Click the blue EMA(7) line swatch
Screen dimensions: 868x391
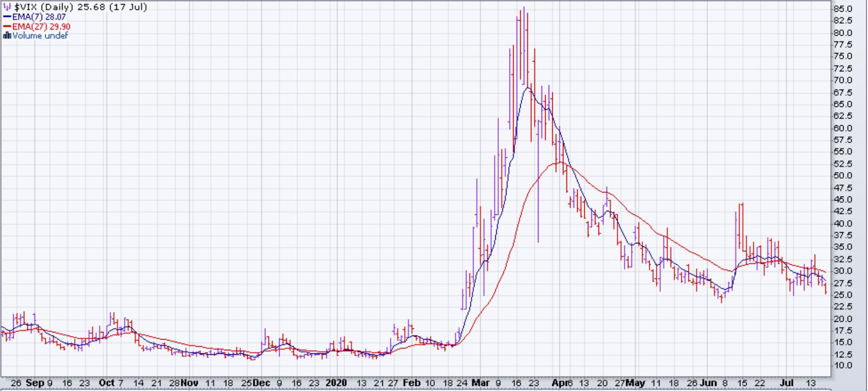pyautogui.click(x=7, y=17)
